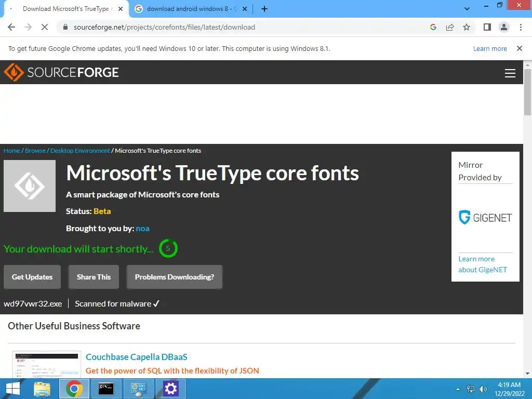
Task: Open Command Prompt from the taskbar
Action: [x=106, y=389]
